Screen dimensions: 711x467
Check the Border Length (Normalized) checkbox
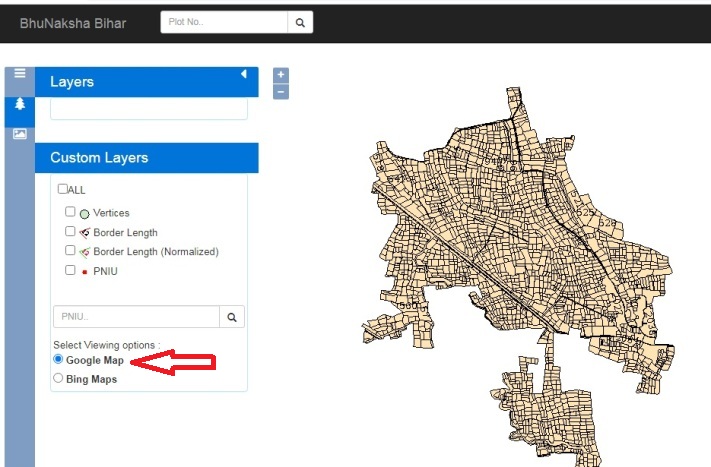coord(70,250)
